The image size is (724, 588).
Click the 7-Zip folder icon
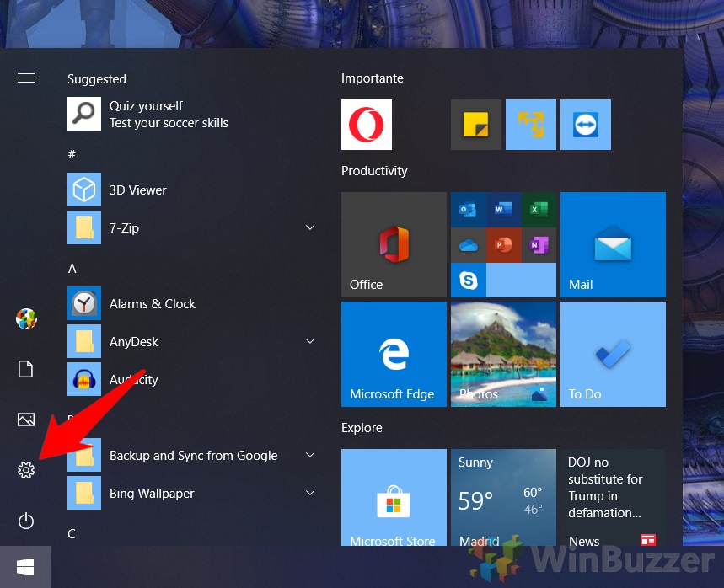coord(84,227)
